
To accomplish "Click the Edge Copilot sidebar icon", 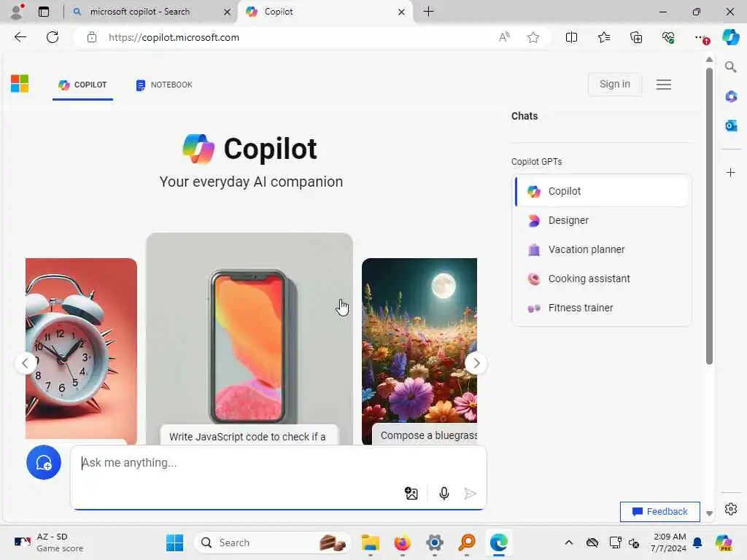I will coord(730,37).
